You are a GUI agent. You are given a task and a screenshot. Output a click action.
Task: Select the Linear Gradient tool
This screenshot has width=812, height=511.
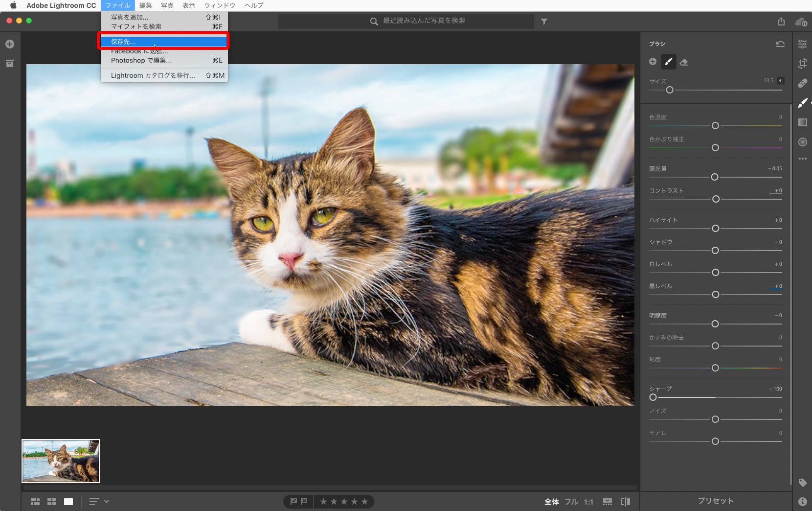tap(802, 122)
